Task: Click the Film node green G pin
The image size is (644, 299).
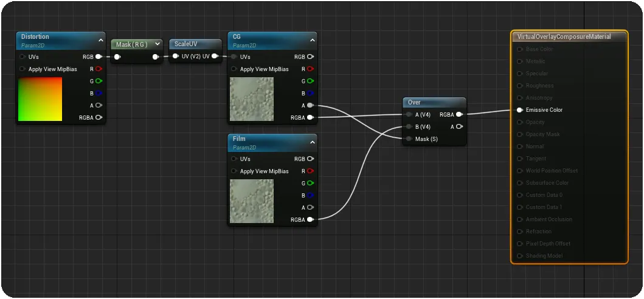Action: coord(311,183)
